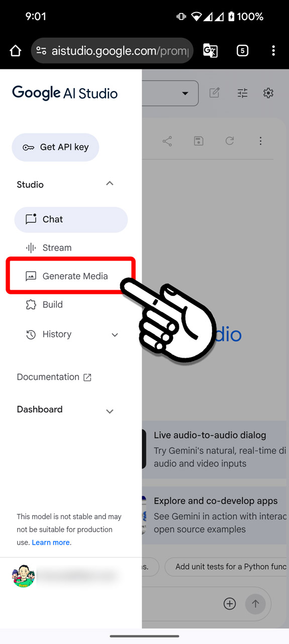
Task: Open the run settings sliders icon
Action: [x=242, y=93]
